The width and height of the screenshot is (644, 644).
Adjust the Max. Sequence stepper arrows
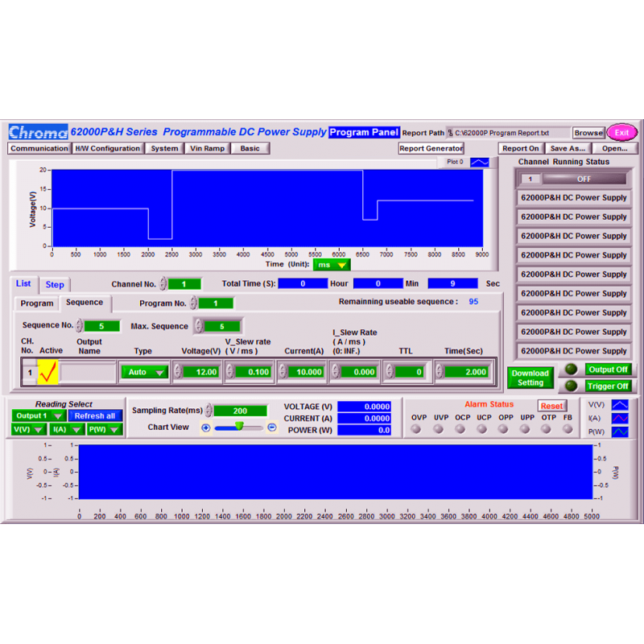coord(199,326)
